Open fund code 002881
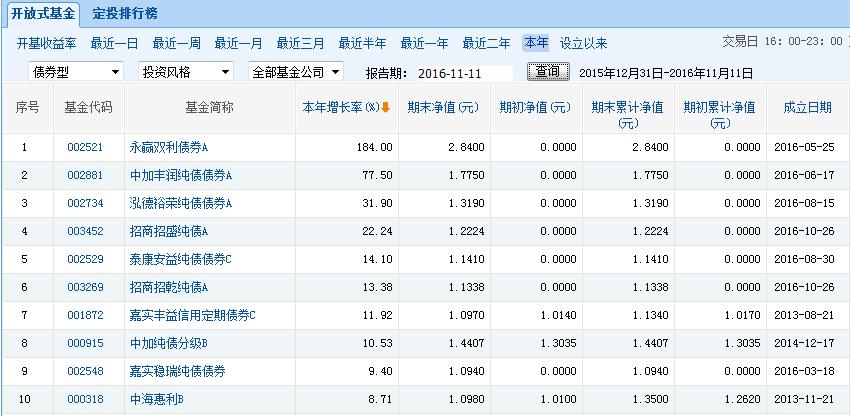The image size is (850, 416). (x=85, y=176)
